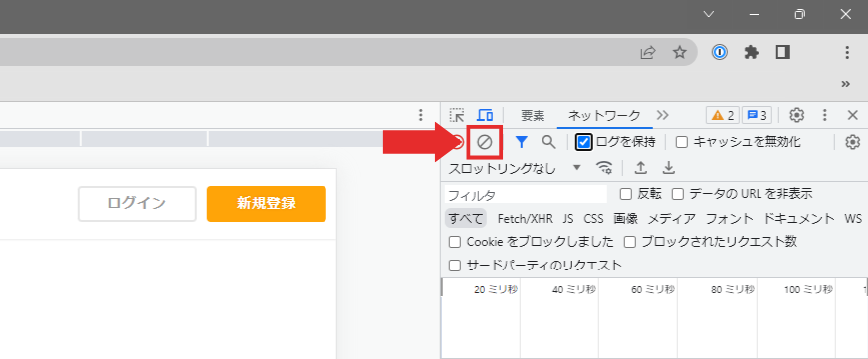The width and height of the screenshot is (868, 359).
Task: Focus the フィルタ input field
Action: coord(526,195)
